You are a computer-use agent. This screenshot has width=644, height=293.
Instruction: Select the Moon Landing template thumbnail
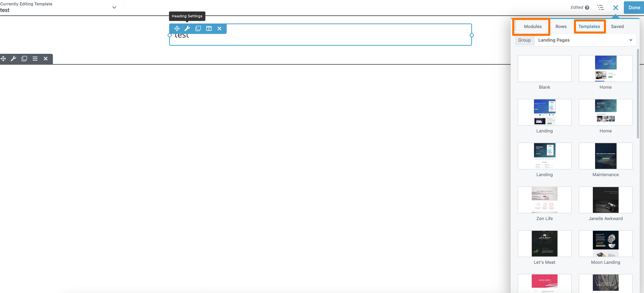(x=605, y=243)
